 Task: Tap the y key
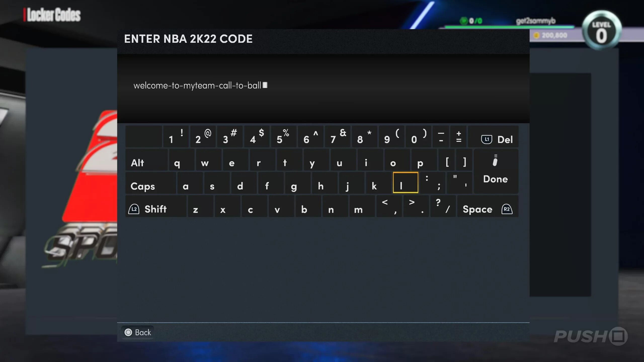[x=316, y=160]
